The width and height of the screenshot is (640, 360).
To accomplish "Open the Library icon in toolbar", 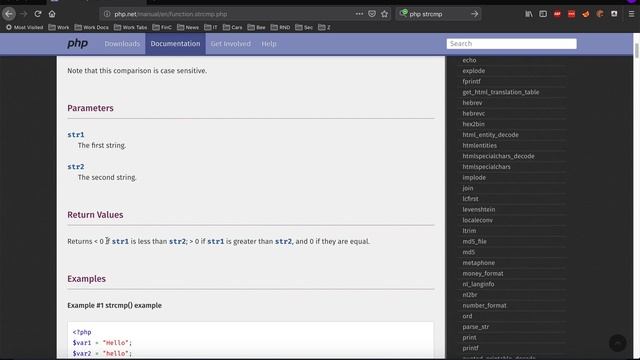I will [x=529, y=14].
